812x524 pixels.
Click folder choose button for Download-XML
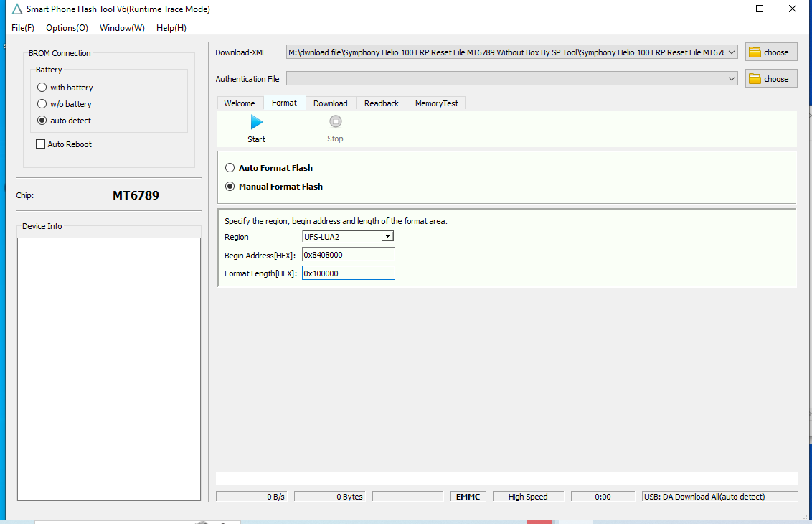770,52
